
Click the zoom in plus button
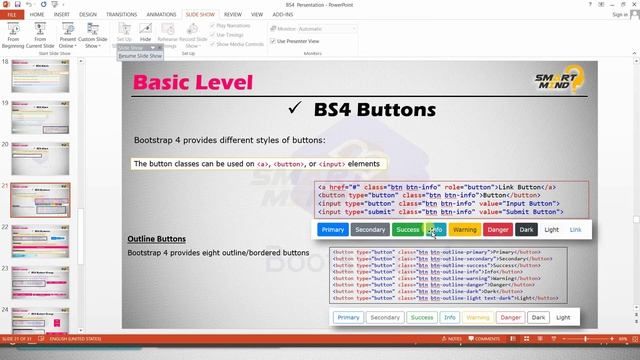click(x=612, y=339)
